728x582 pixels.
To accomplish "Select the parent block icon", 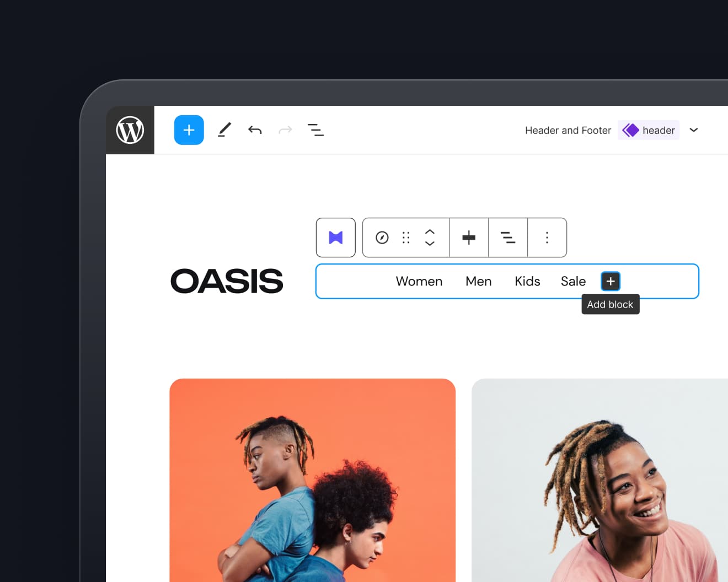I will tap(336, 238).
